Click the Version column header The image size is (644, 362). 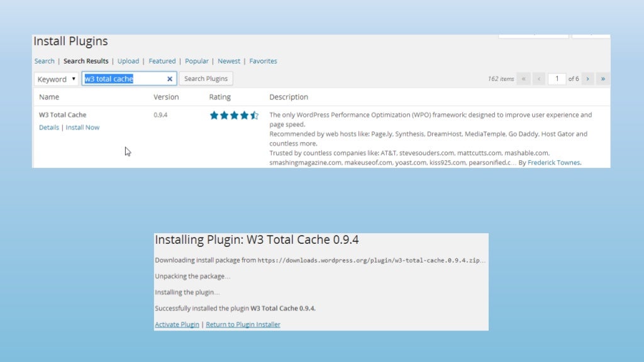coord(166,97)
